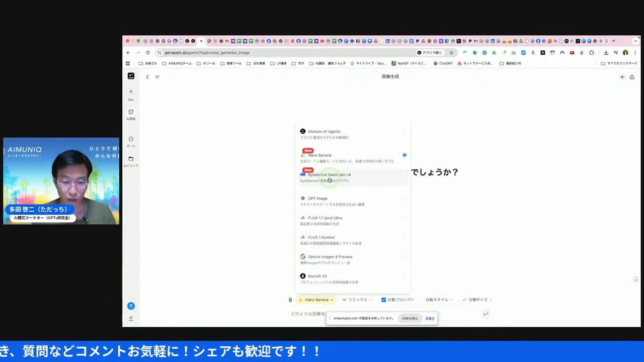The image size is (644, 362).
Task: Open the site info icon in address bar
Action: tap(159, 52)
